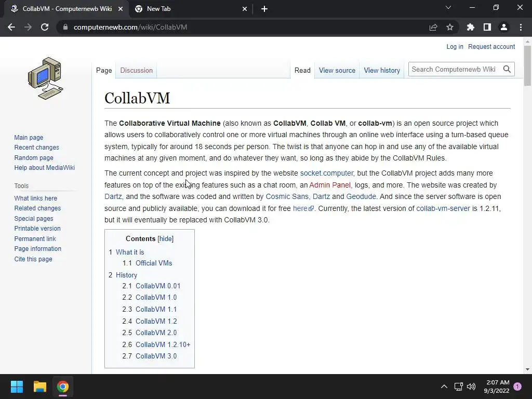Bookmark this page with the star icon
This screenshot has height=399, width=532.
point(450,27)
